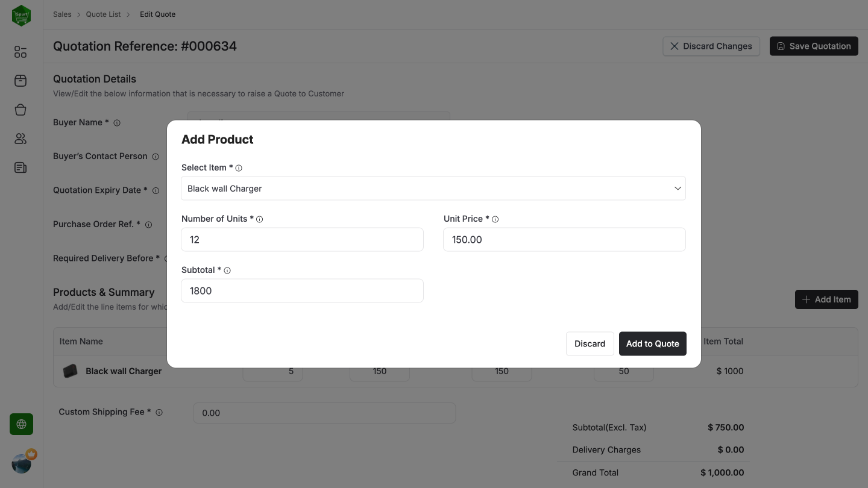The width and height of the screenshot is (868, 488).
Task: Click info icon beside Number of Units
Action: pyautogui.click(x=260, y=219)
